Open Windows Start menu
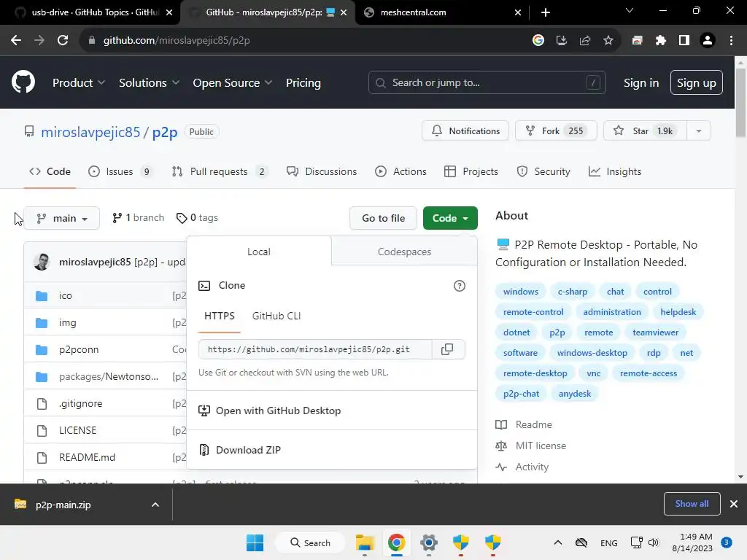Viewport: 747px width, 560px height. tap(255, 542)
